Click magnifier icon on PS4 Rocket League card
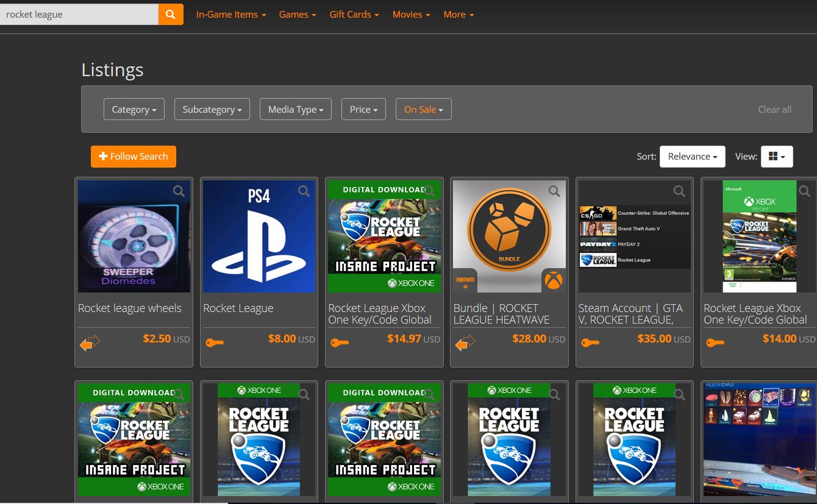Screen dimensions: 817x504 coord(304,191)
